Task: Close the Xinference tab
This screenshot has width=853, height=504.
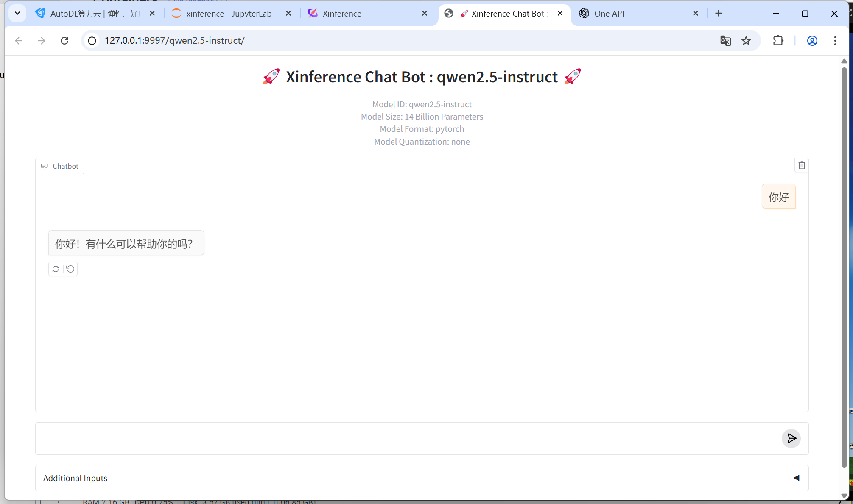Action: [424, 14]
